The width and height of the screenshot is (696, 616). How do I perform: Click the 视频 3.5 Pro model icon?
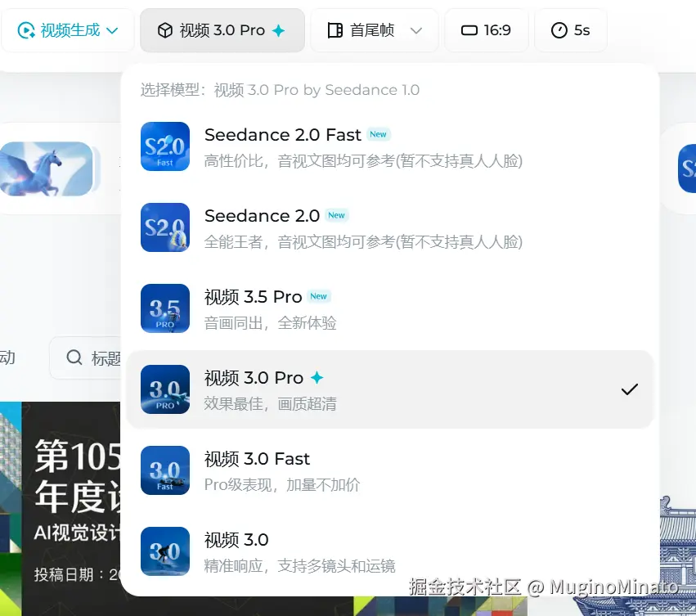(165, 308)
